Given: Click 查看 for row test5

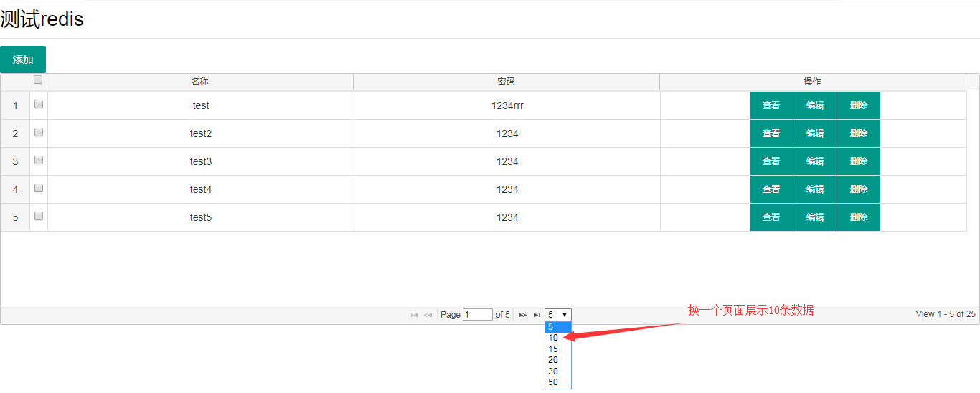Looking at the screenshot, I should 771,217.
